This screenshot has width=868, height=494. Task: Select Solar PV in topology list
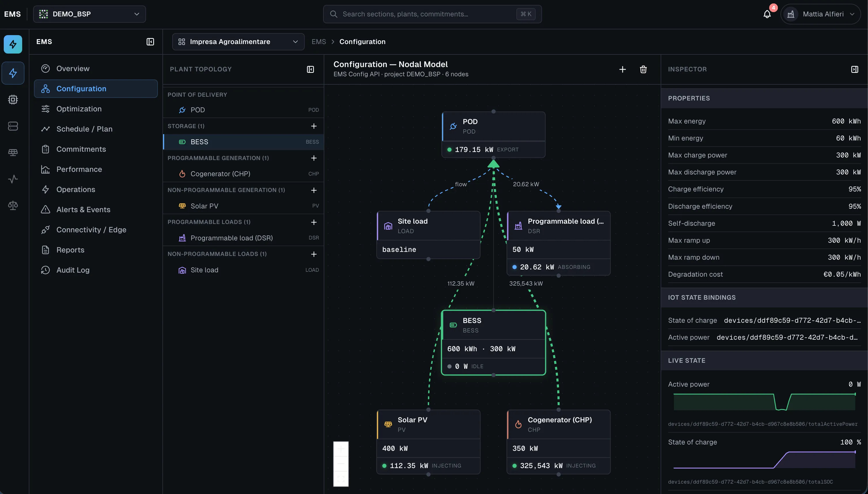click(243, 206)
